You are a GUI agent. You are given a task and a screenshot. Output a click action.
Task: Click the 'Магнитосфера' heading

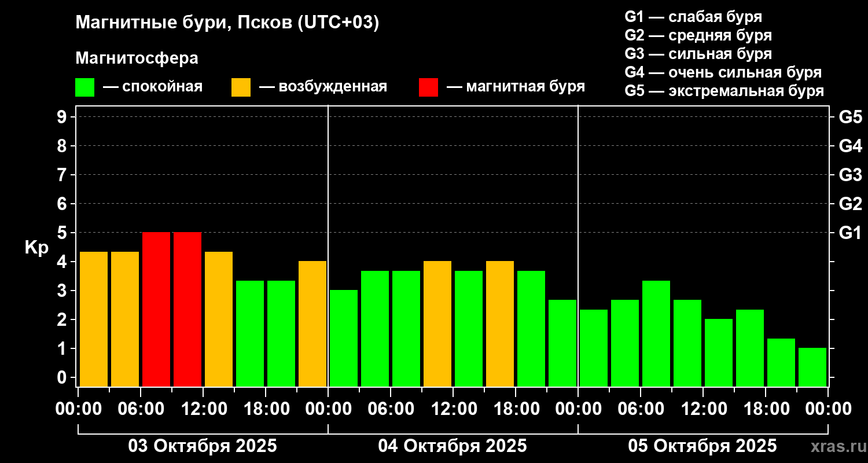click(137, 58)
